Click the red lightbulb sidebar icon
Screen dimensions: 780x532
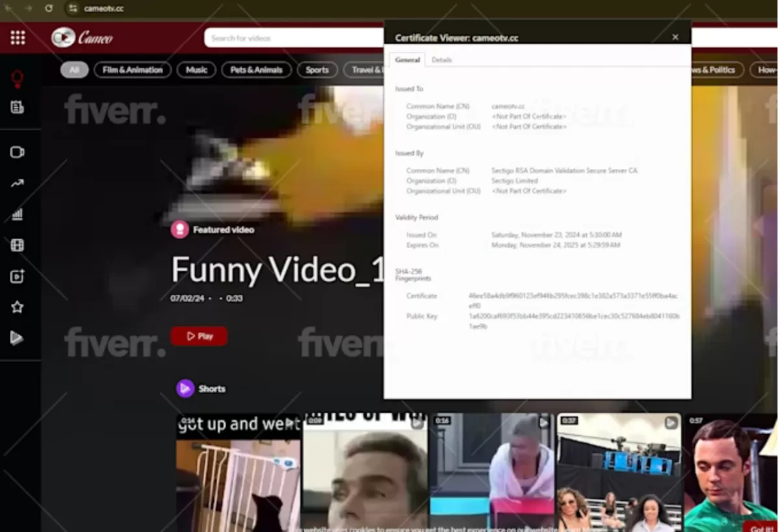[x=18, y=79]
